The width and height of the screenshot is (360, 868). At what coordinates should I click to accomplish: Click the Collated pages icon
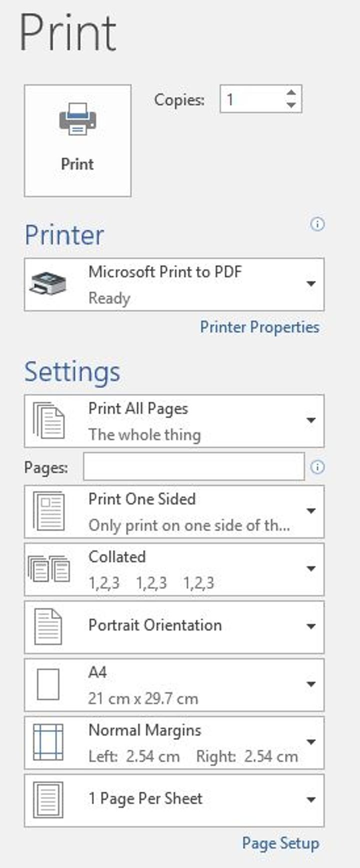pos(49,569)
